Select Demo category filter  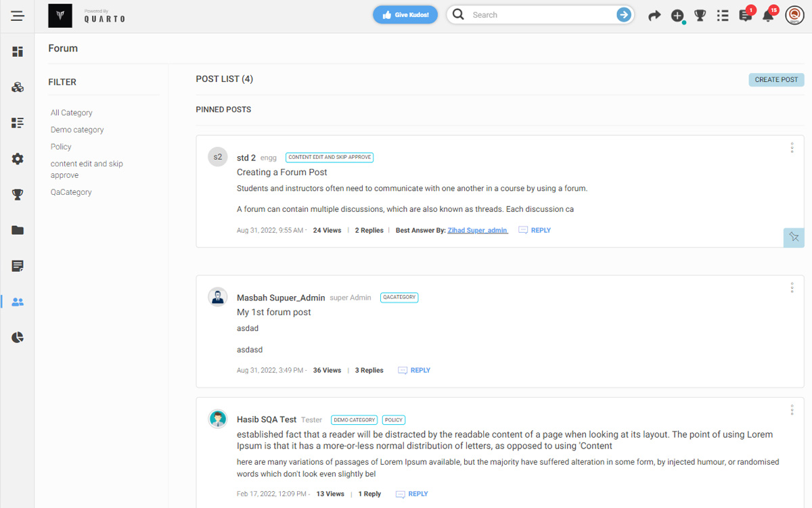pyautogui.click(x=77, y=130)
